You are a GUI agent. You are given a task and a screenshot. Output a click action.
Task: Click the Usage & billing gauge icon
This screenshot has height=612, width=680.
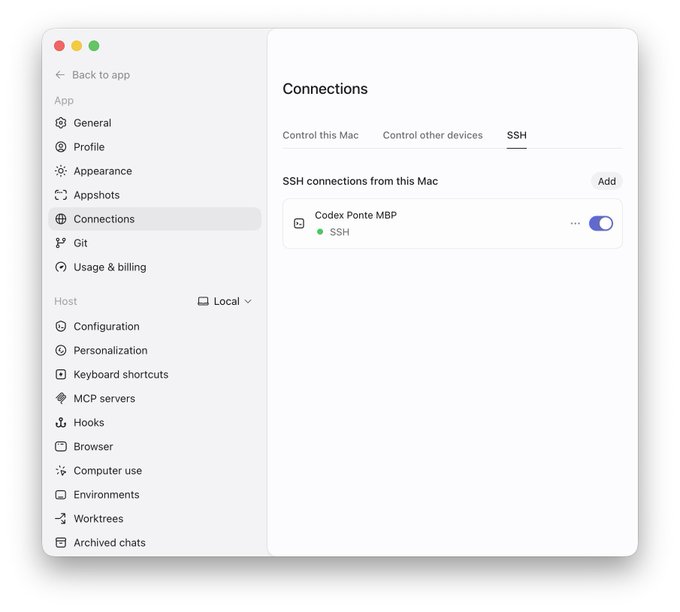coord(61,267)
